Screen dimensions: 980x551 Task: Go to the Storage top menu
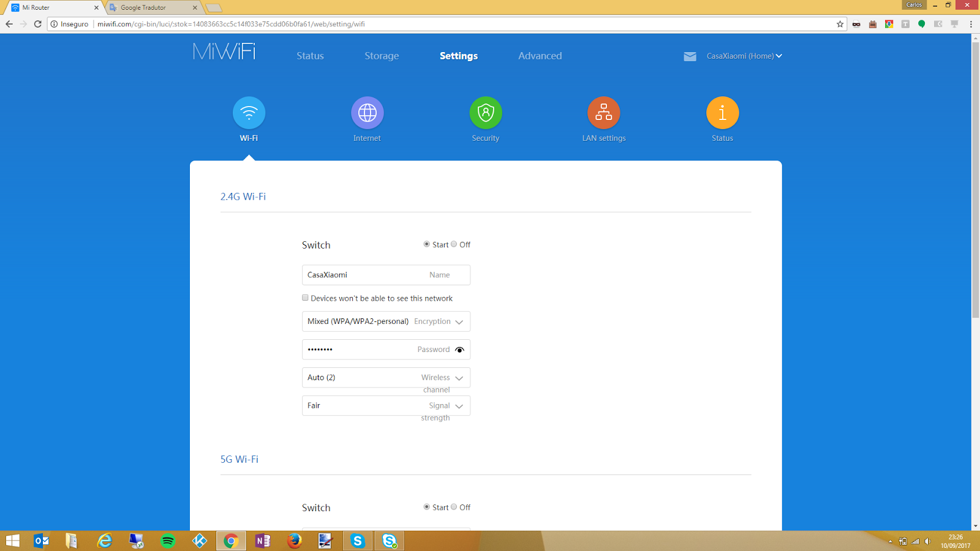point(382,56)
